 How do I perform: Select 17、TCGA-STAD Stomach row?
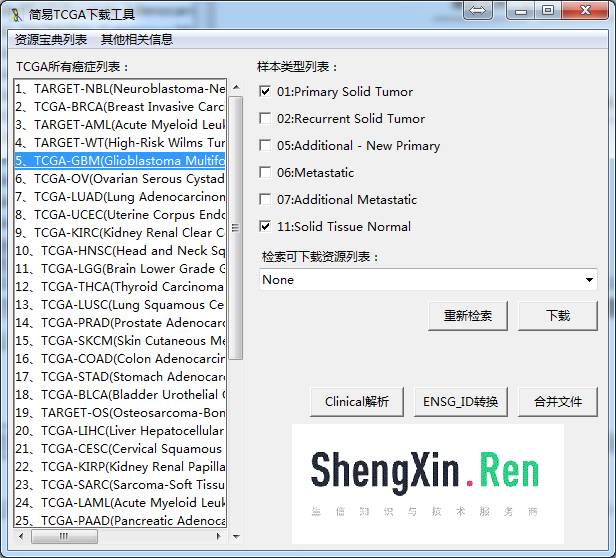point(120,377)
